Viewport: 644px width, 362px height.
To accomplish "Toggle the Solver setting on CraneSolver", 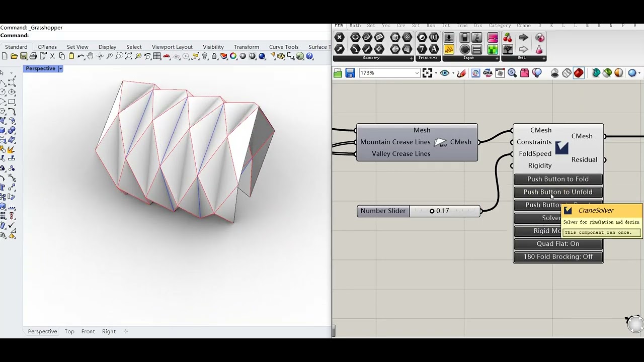I will (537, 218).
